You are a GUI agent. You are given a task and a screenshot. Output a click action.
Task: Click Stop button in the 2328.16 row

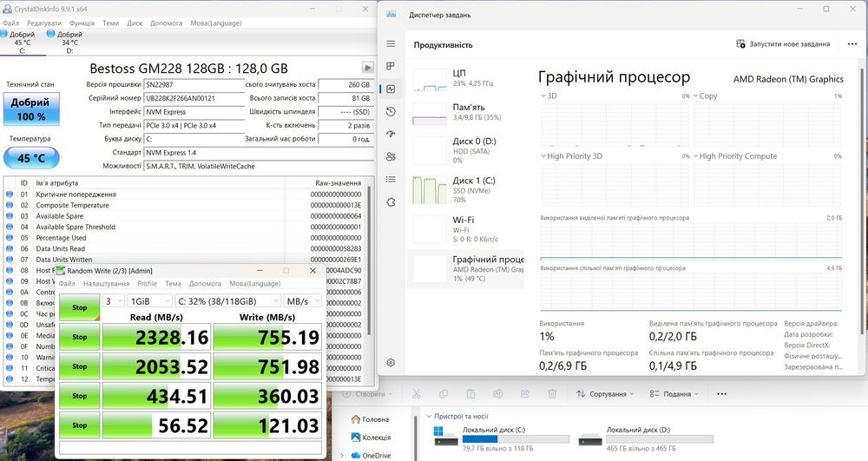point(80,337)
